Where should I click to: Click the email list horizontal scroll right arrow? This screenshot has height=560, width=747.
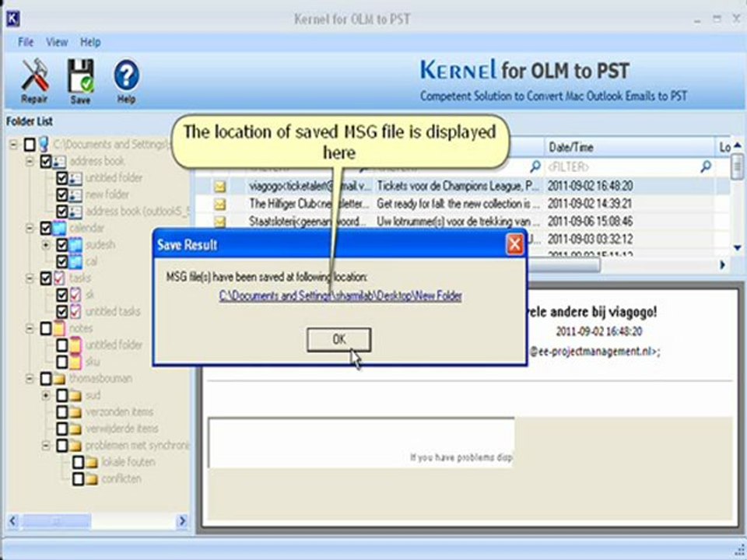[x=723, y=264]
